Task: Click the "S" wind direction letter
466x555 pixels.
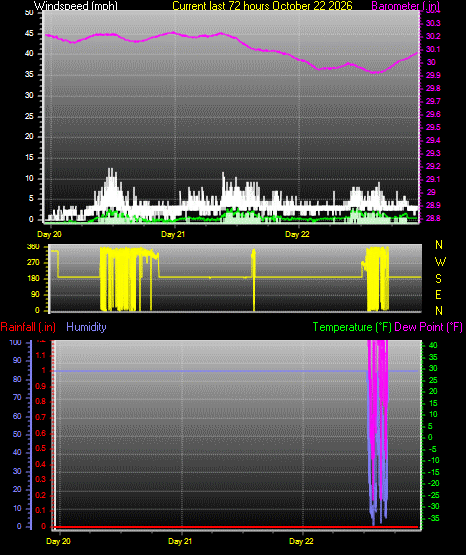Action: 438,279
